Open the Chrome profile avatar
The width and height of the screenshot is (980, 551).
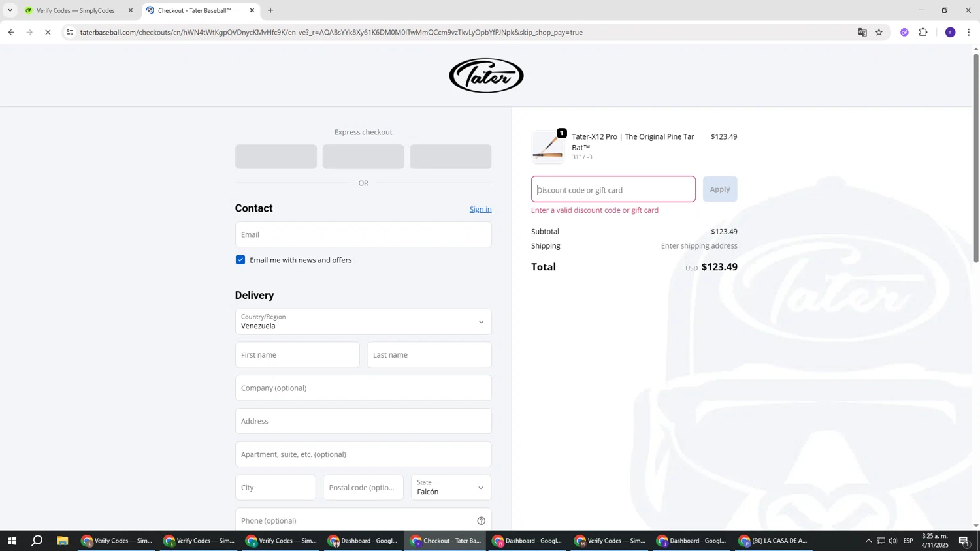(x=950, y=32)
